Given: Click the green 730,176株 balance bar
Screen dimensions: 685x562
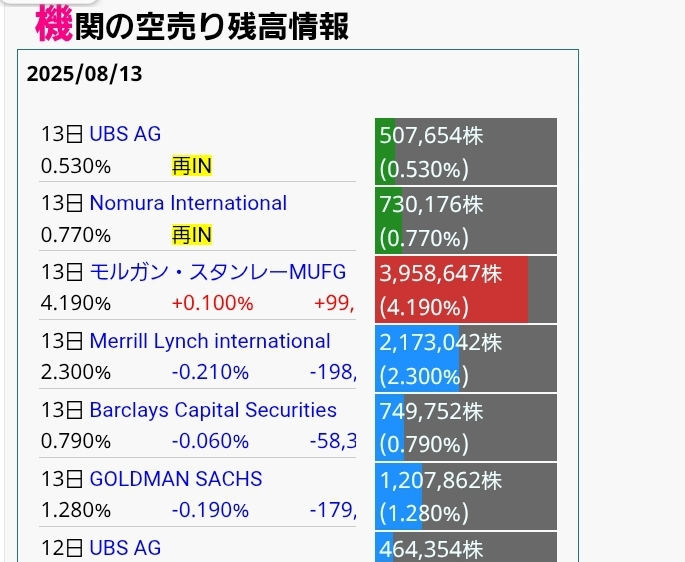Looking at the screenshot, I should [x=466, y=220].
